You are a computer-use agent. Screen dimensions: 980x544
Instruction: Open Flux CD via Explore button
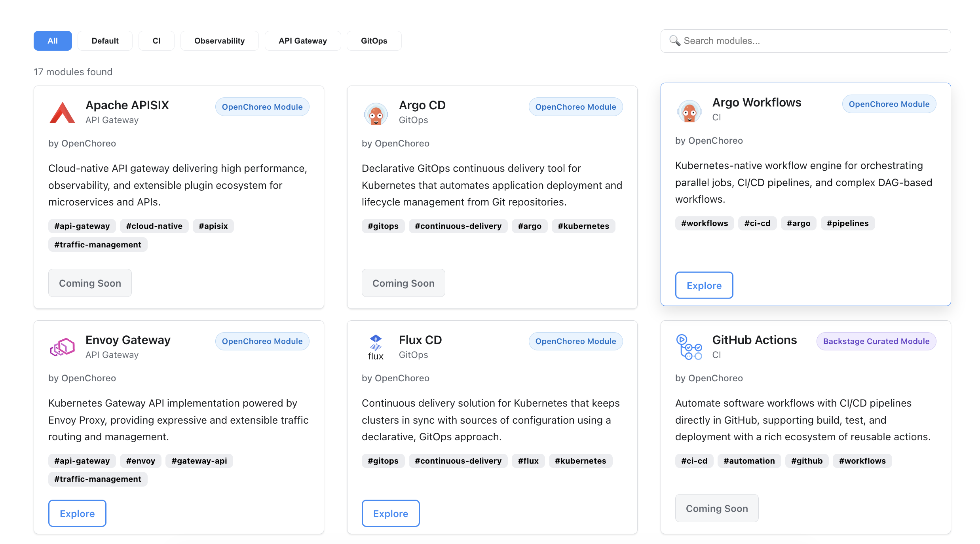coord(390,514)
